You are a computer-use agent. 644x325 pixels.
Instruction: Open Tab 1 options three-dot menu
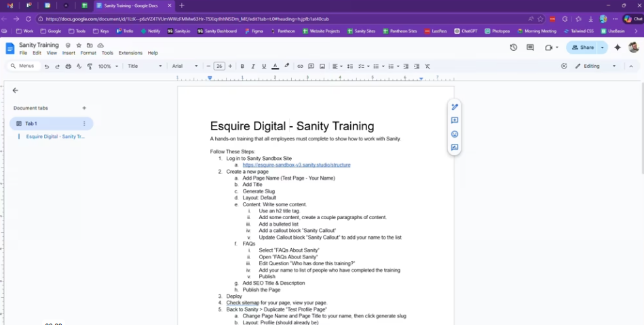click(x=84, y=123)
